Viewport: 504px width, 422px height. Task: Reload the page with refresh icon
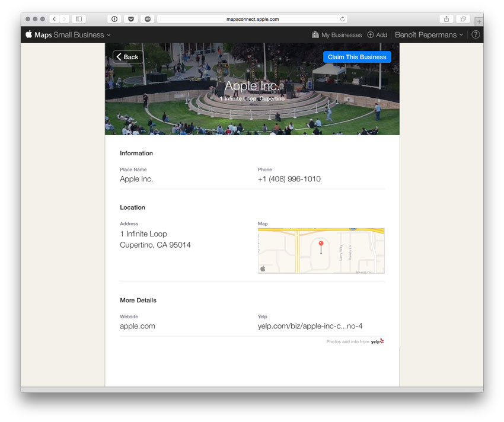click(x=342, y=19)
